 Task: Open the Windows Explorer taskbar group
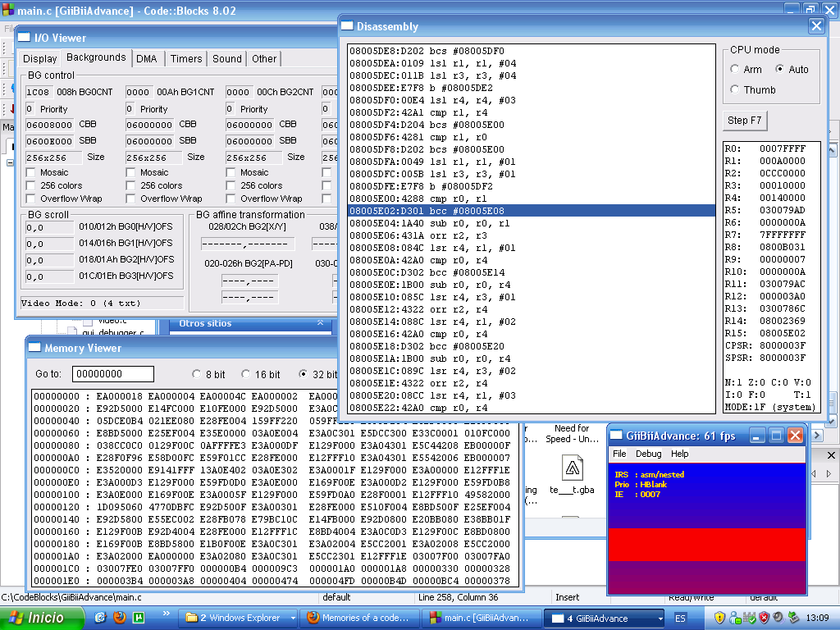click(x=237, y=618)
